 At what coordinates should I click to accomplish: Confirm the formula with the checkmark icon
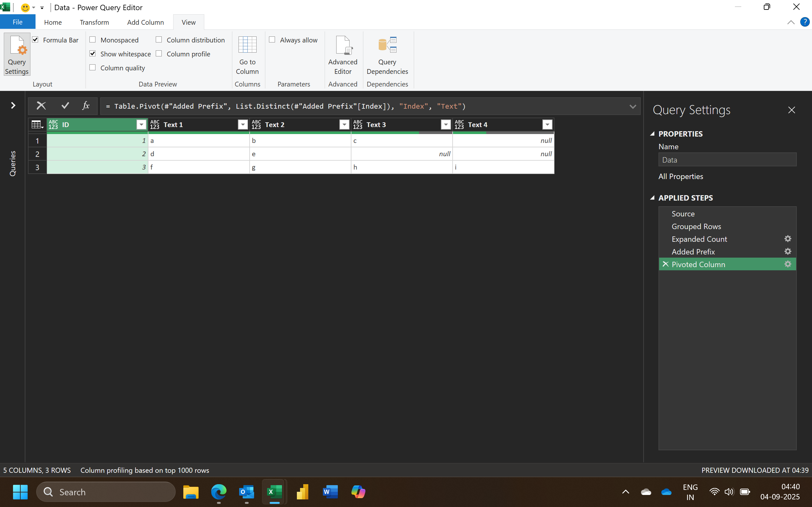point(65,106)
